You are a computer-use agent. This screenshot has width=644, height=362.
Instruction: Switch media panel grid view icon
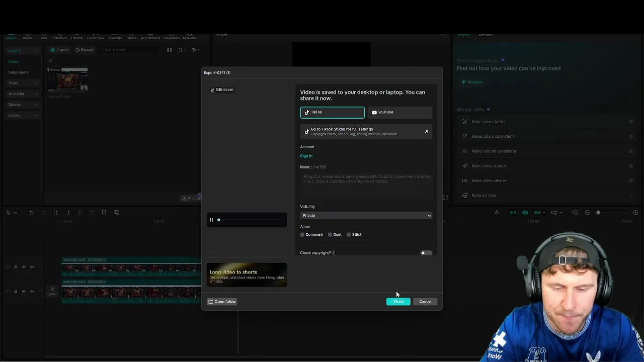coord(170,50)
